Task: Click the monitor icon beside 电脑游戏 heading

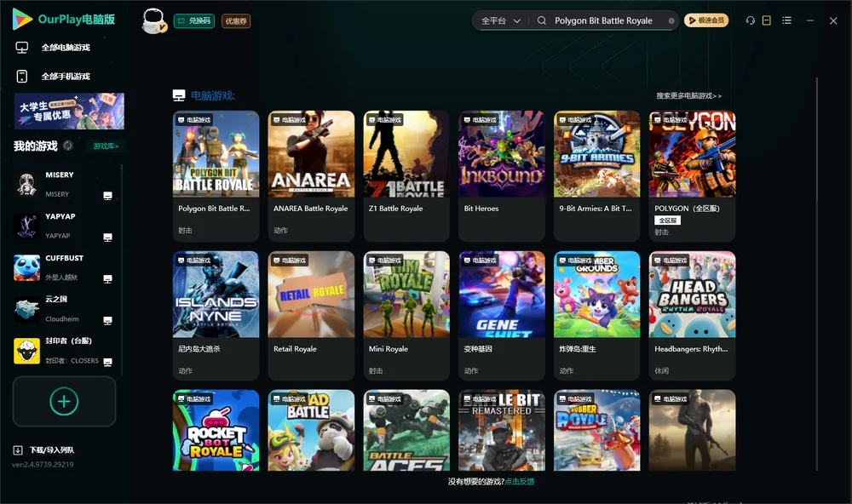Action: click(179, 95)
